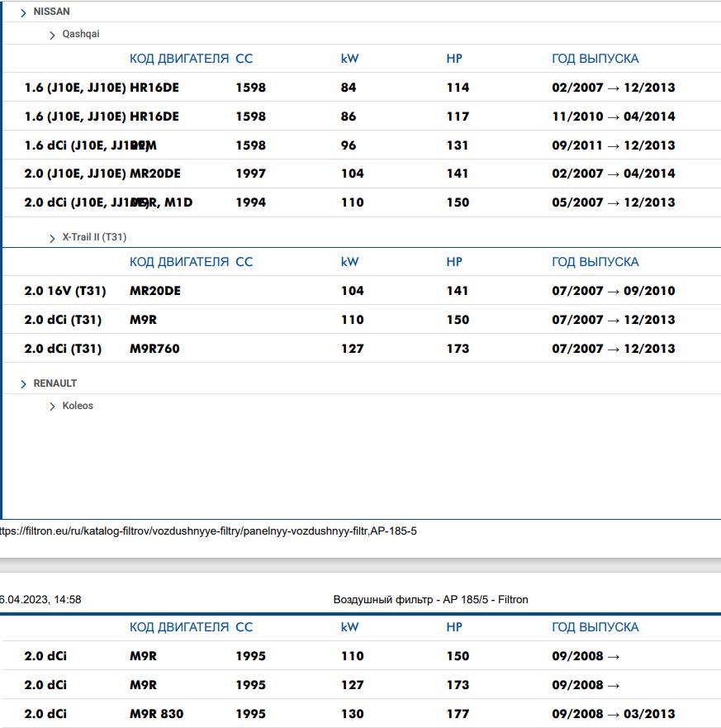This screenshot has width=721, height=728.
Task: Click date range 11/2010 → 04/2014
Action: (614, 116)
